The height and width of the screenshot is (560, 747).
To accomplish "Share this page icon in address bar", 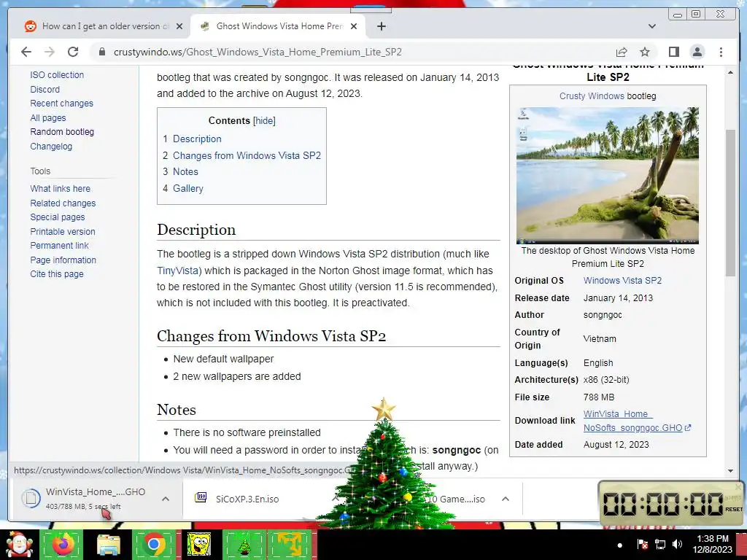I will click(x=622, y=52).
